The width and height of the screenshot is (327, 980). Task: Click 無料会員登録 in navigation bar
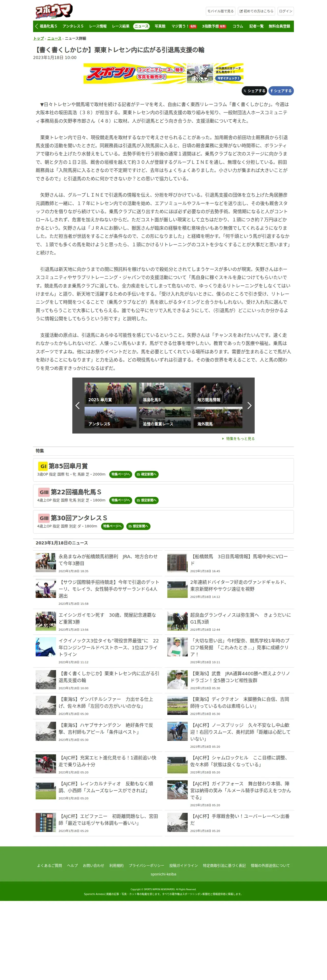(279, 26)
